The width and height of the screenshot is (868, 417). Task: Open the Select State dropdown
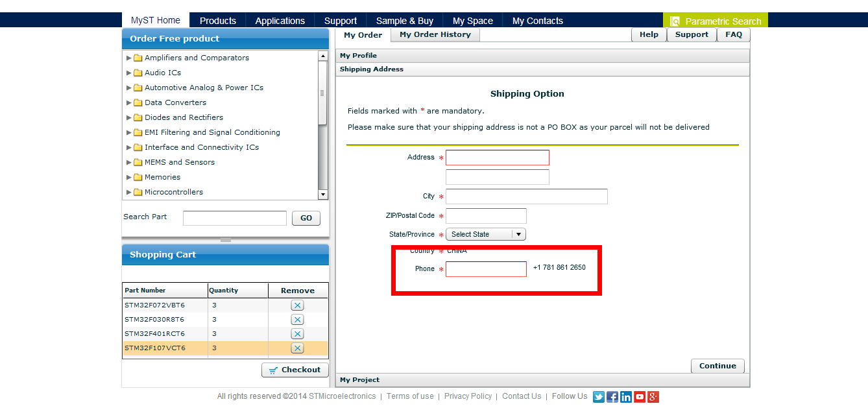[x=486, y=234]
